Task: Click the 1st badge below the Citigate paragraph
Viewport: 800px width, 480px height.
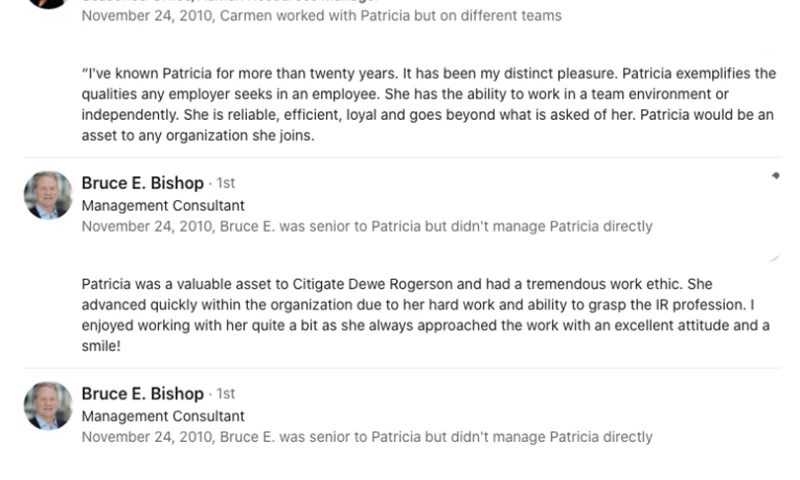Action: click(226, 394)
